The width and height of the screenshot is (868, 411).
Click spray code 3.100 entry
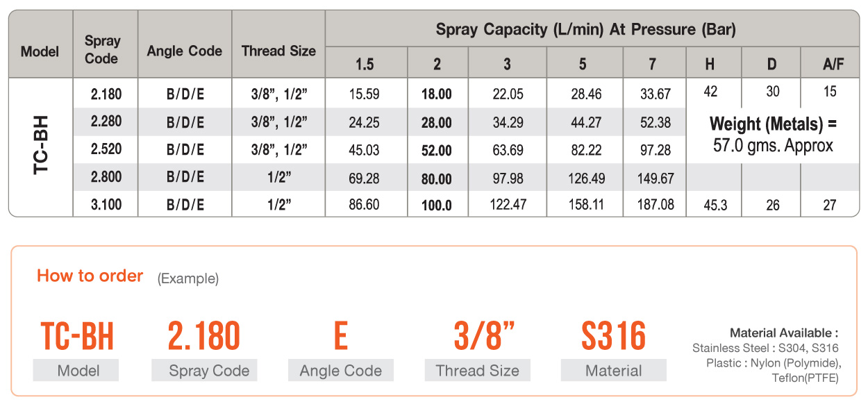point(106,205)
